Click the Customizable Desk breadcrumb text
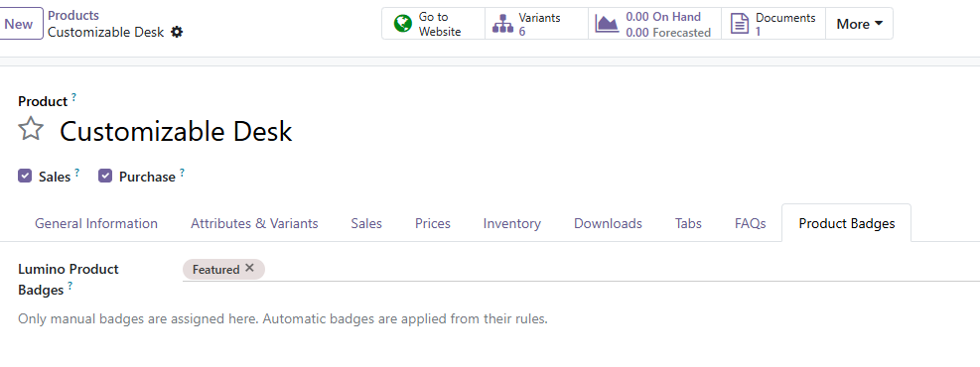This screenshot has width=980, height=367. coord(105,33)
